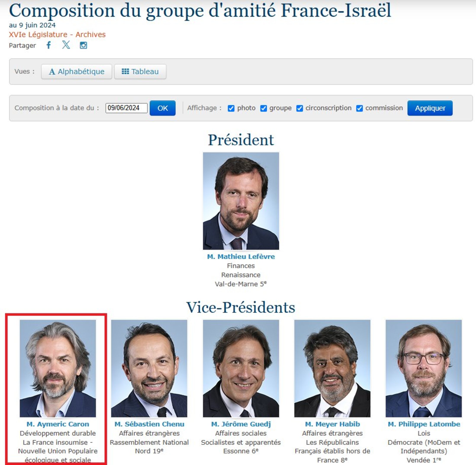Open XVIe Législature - Archives link
Viewport: 476px width, 465px height.
click(57, 34)
